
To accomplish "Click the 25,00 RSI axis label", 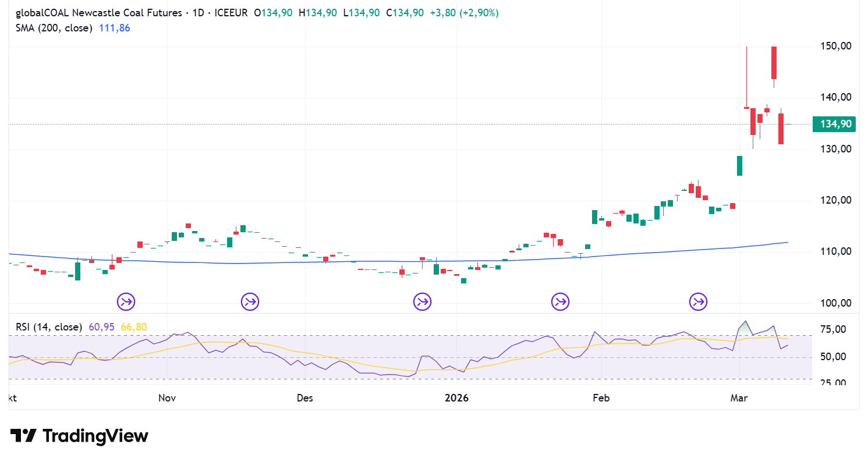I will [x=834, y=383].
